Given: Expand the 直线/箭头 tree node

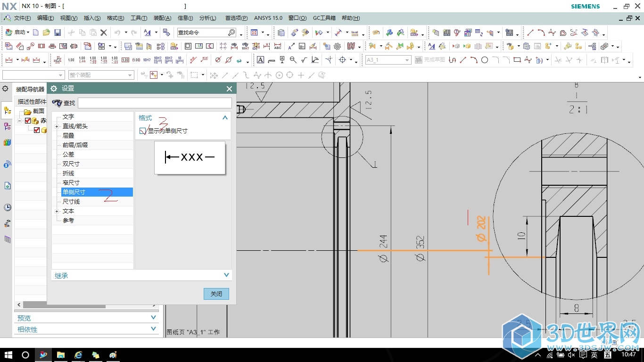Looking at the screenshot, I should (x=57, y=126).
